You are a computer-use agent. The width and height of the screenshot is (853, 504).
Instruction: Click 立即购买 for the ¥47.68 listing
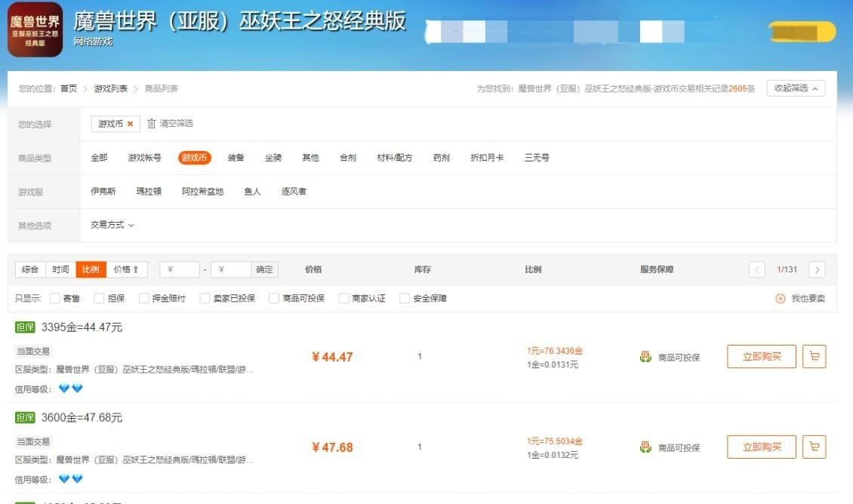coord(762,447)
